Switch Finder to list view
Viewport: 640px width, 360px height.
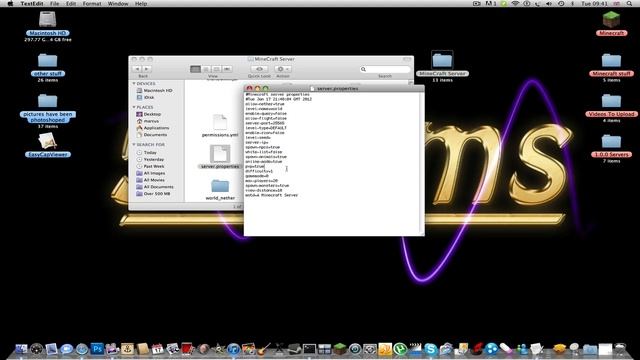tap(206, 69)
